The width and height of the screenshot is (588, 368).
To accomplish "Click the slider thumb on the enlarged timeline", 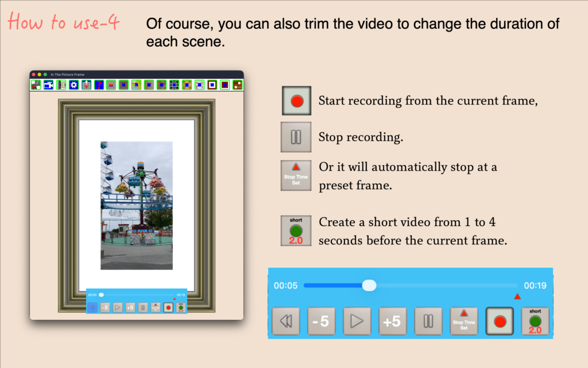I will 369,285.
